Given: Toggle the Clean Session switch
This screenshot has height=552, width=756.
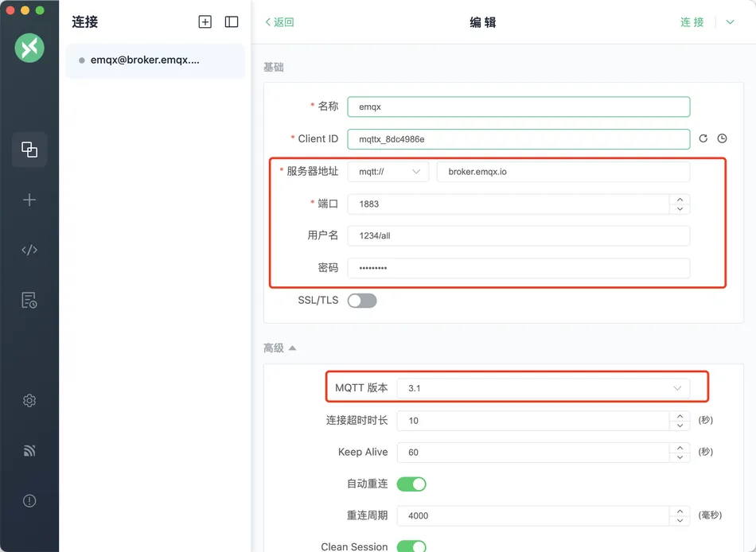Looking at the screenshot, I should pyautogui.click(x=411, y=547).
